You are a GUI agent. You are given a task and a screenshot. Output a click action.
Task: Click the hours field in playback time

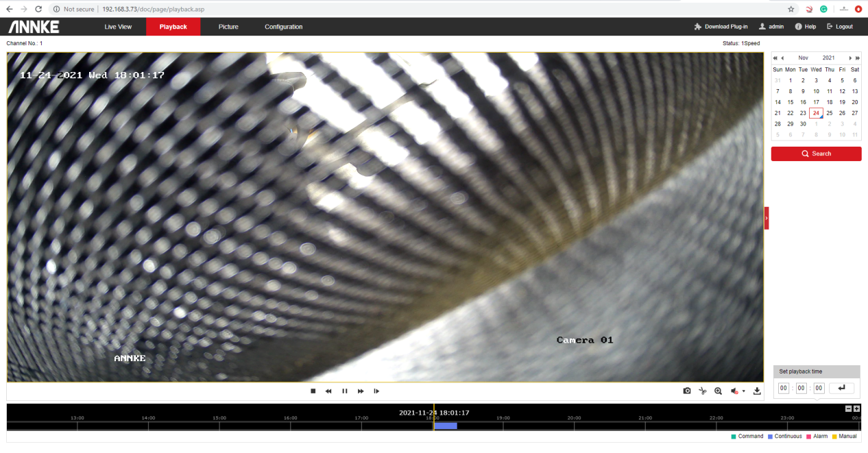[784, 389]
